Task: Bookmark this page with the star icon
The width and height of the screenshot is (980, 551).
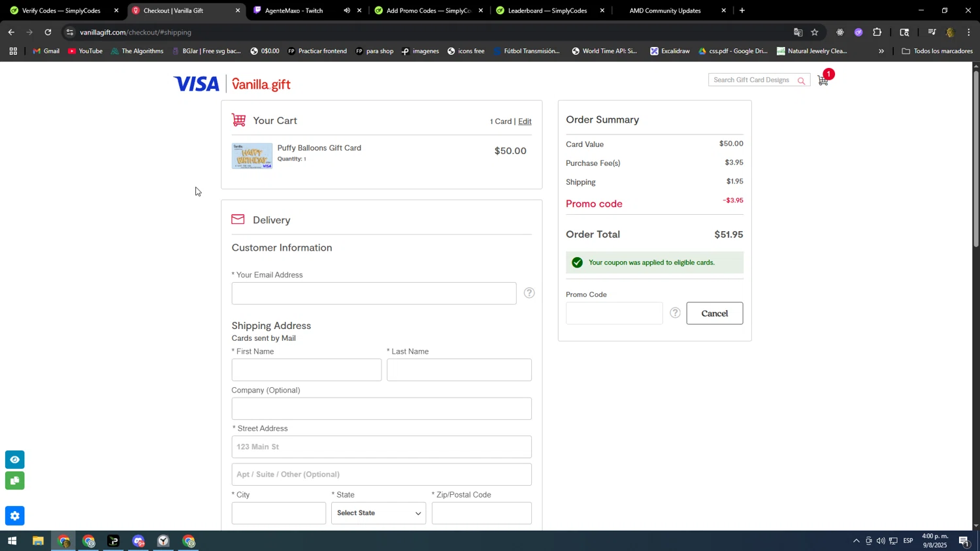Action: (x=815, y=32)
